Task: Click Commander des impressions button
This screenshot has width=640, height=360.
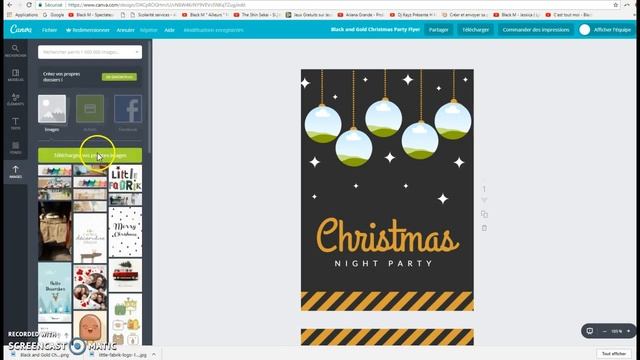Action: pos(536,30)
